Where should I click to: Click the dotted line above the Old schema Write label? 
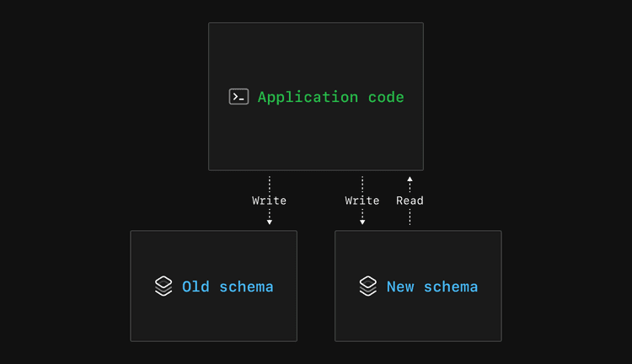(x=270, y=185)
